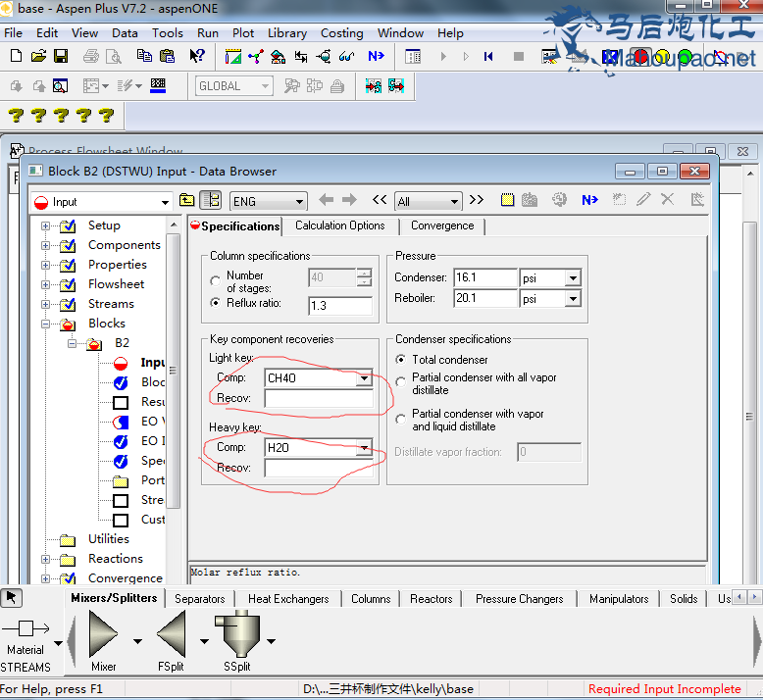Click the navigation tree vertical scrollbar
763x700 pixels.
(x=174, y=371)
